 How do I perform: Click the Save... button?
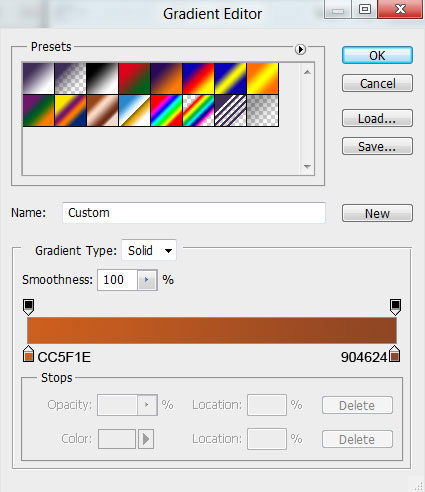point(377,146)
